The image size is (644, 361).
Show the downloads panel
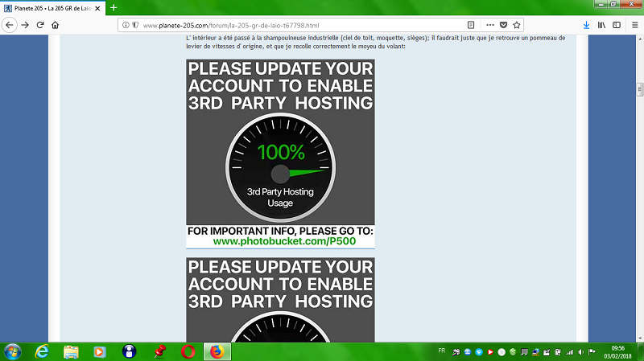[587, 25]
